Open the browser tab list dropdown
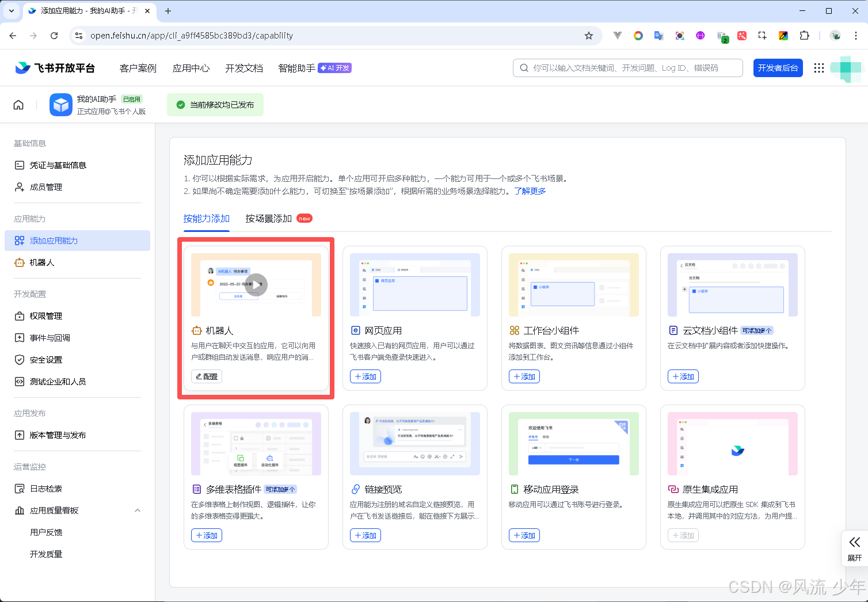 [12, 11]
